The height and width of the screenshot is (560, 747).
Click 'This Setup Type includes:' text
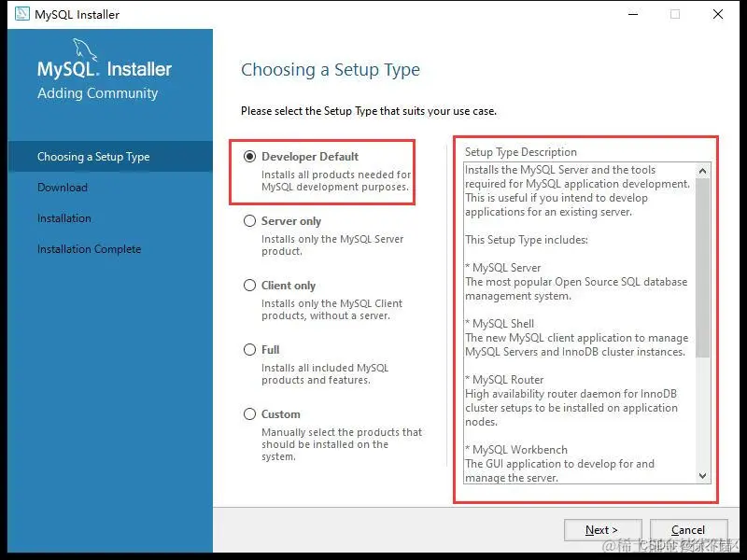click(x=527, y=240)
